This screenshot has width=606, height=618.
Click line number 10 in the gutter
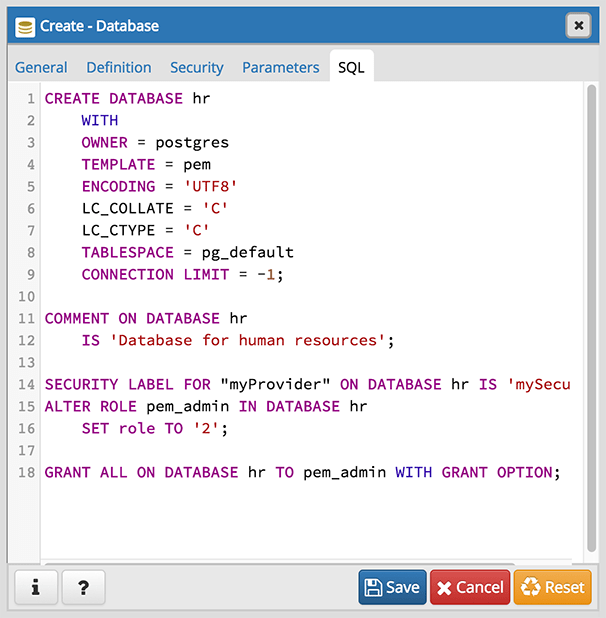pos(26,296)
